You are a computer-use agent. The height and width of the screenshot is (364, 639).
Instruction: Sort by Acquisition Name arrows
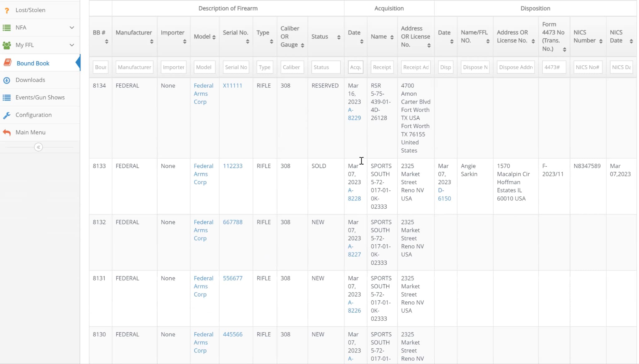point(392,37)
